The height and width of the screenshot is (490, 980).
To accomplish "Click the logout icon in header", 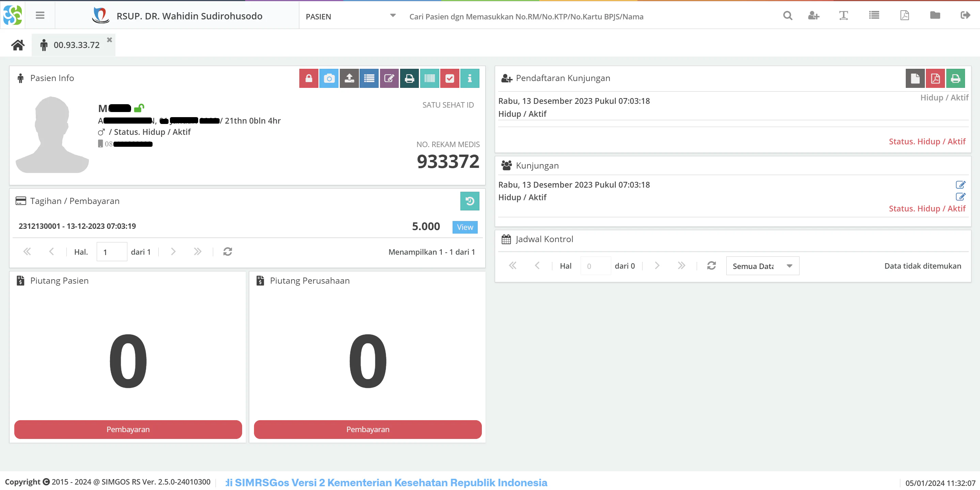I will pos(965,15).
